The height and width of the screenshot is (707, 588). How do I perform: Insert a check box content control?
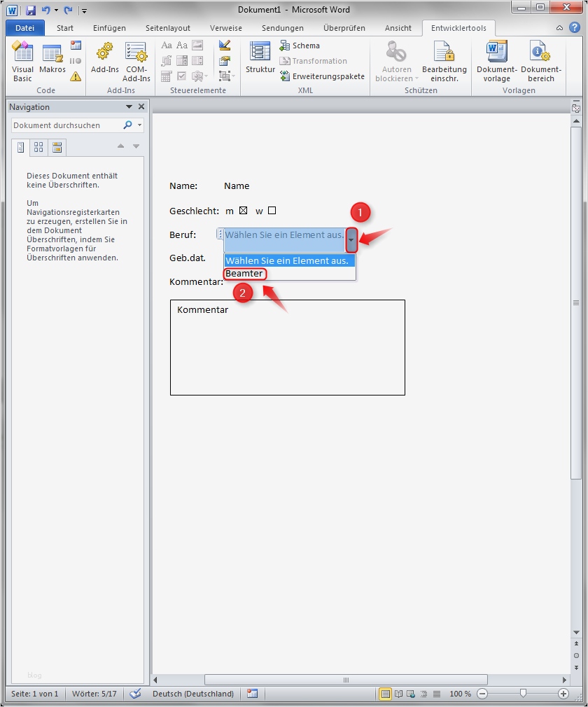182,76
